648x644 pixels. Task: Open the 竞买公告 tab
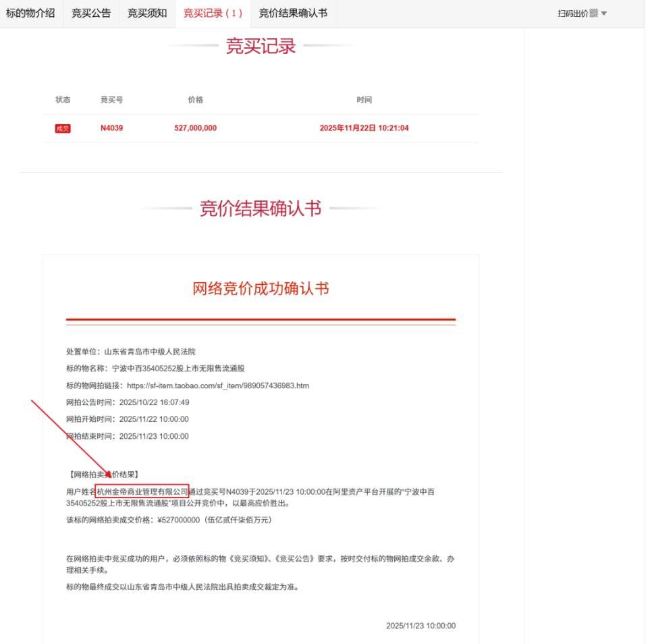pos(90,14)
